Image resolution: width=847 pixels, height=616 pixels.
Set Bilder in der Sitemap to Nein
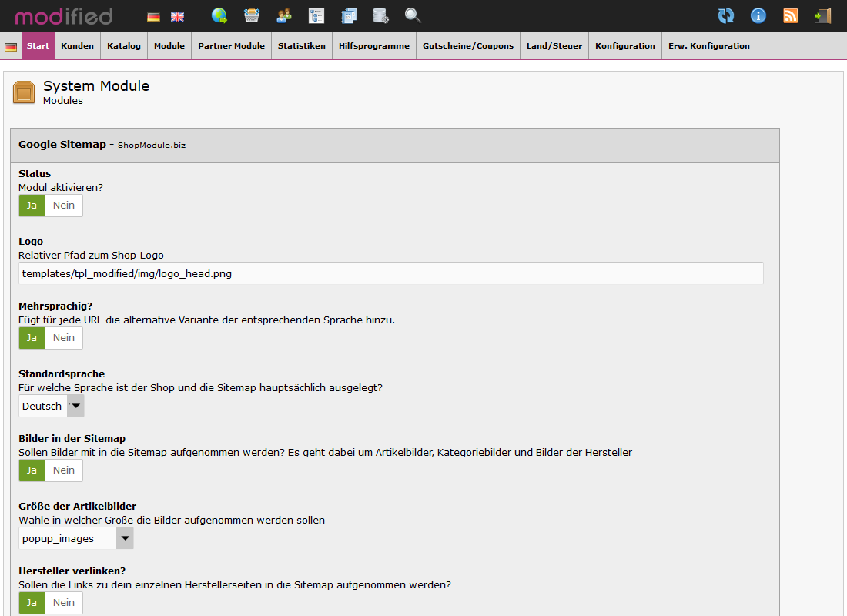coord(64,470)
